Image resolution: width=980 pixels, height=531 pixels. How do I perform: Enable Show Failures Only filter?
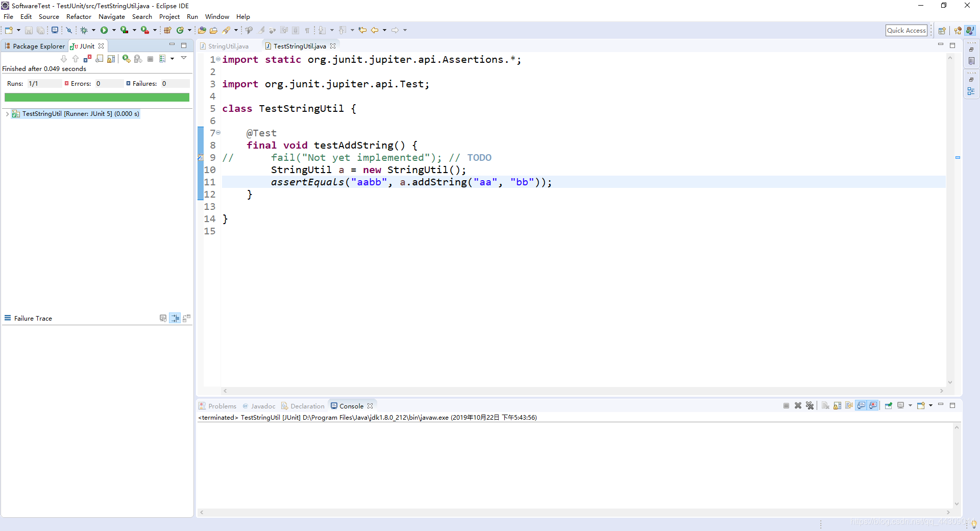coord(87,59)
